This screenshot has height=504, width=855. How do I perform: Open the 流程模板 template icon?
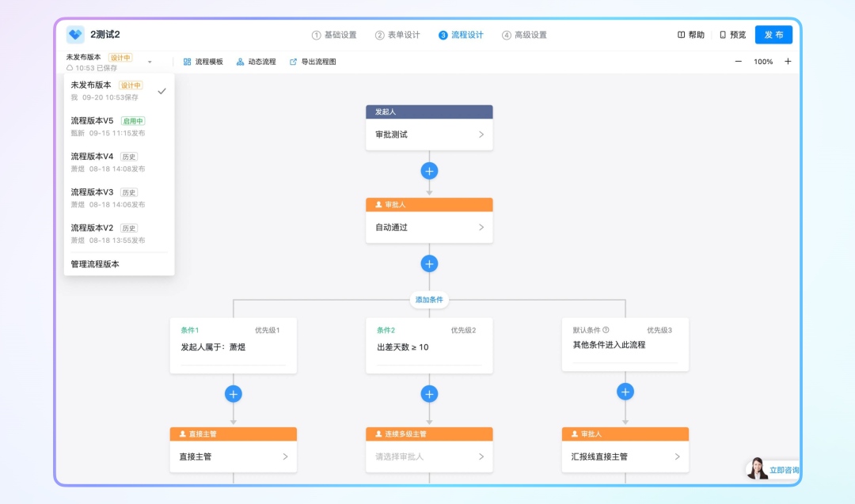[x=188, y=62]
